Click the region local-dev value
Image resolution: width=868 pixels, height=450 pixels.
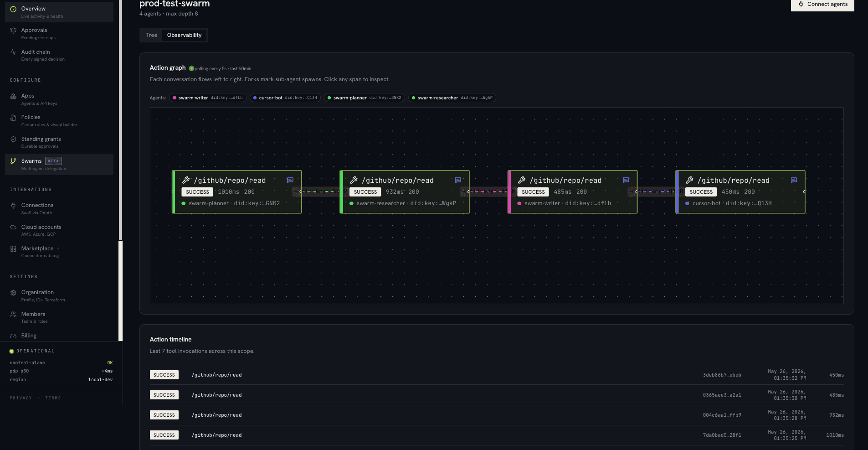[x=100, y=380]
